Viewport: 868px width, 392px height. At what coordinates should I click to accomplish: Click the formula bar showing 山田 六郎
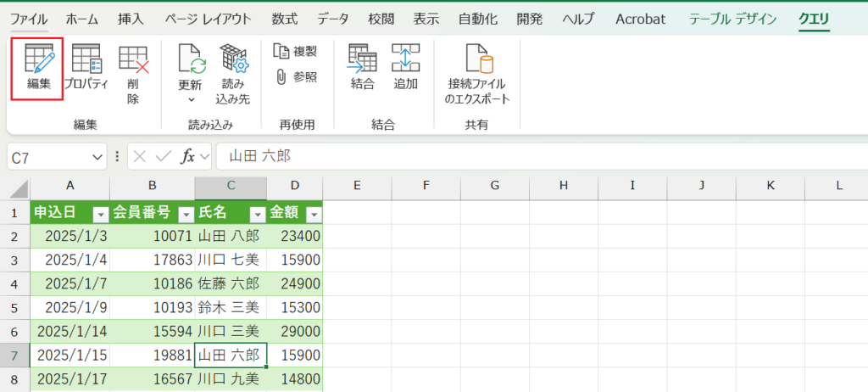point(542,157)
